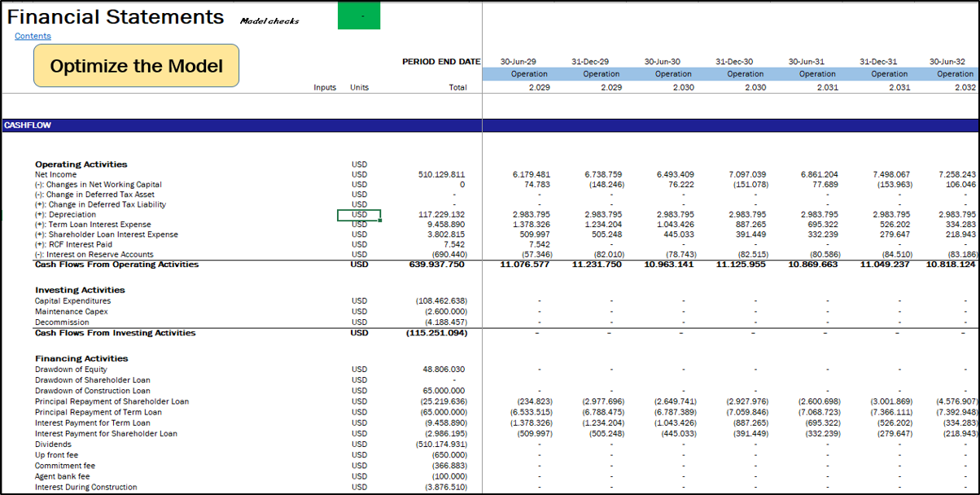The width and height of the screenshot is (980, 495).
Task: Click the Change in Deferred Tax Asset label
Action: [x=94, y=195]
